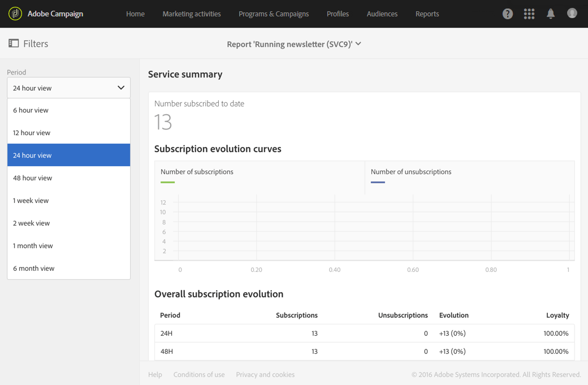This screenshot has width=588, height=385.
Task: Navigate to the Reports menu item
Action: click(x=427, y=14)
